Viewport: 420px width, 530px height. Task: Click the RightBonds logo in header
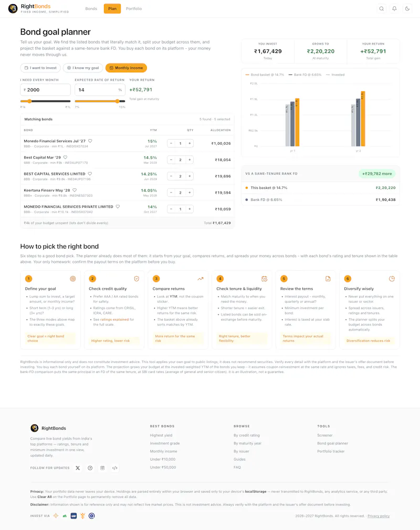pyautogui.click(x=38, y=8)
